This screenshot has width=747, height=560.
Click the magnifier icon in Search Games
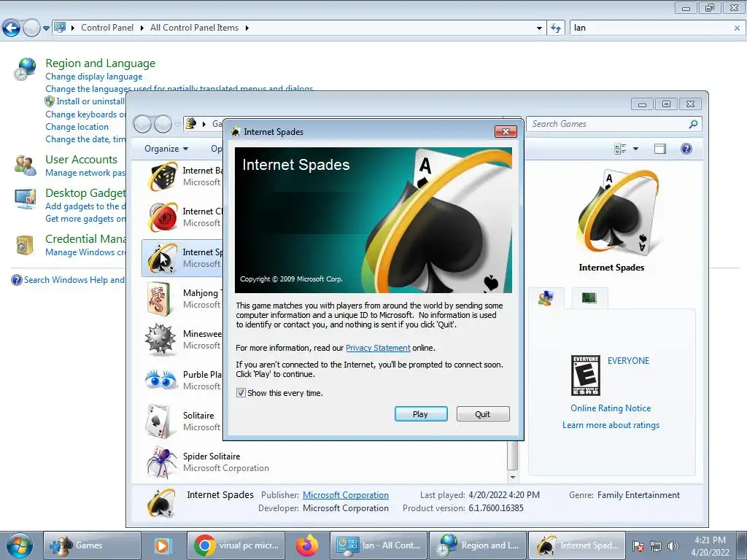(x=693, y=124)
